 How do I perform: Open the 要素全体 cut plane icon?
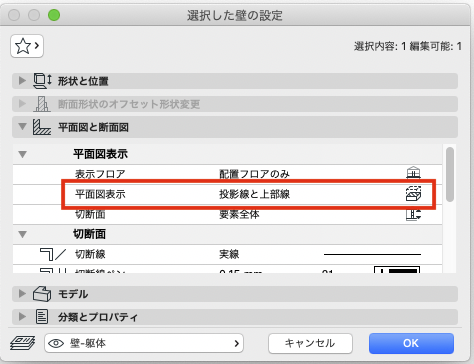click(413, 214)
